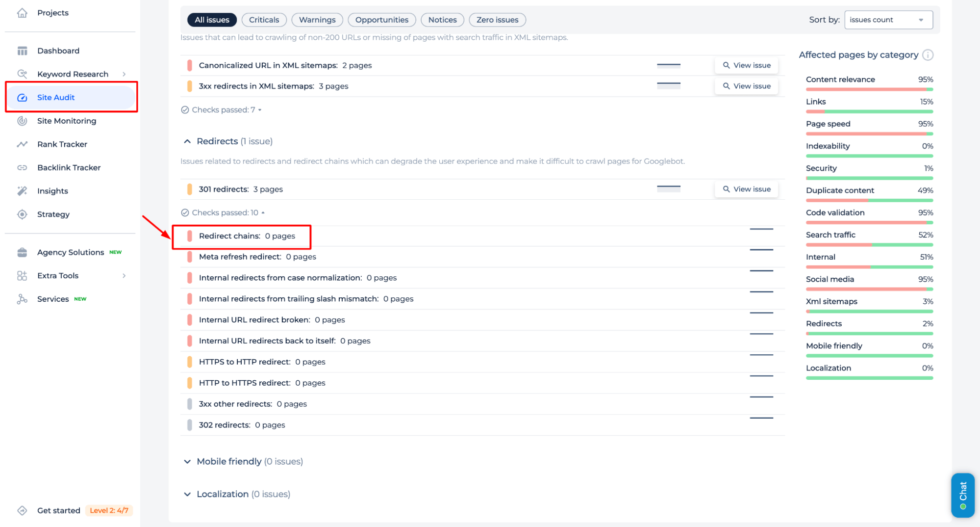
Task: Click the Social media category row
Action: [869, 283]
